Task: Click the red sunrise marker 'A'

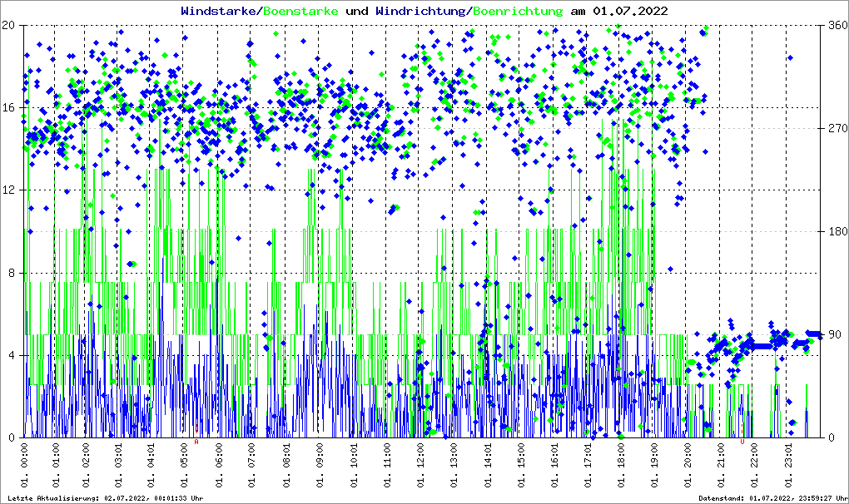Action: tap(196, 442)
